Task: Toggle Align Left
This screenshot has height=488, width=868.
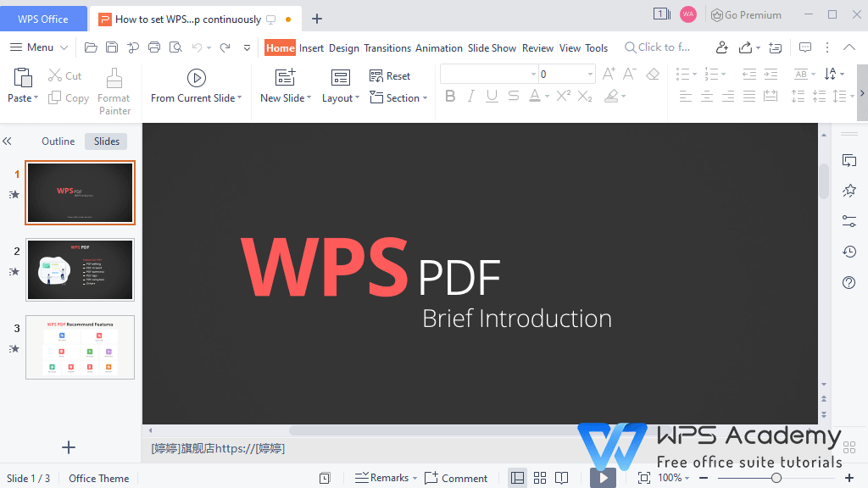Action: (x=685, y=97)
